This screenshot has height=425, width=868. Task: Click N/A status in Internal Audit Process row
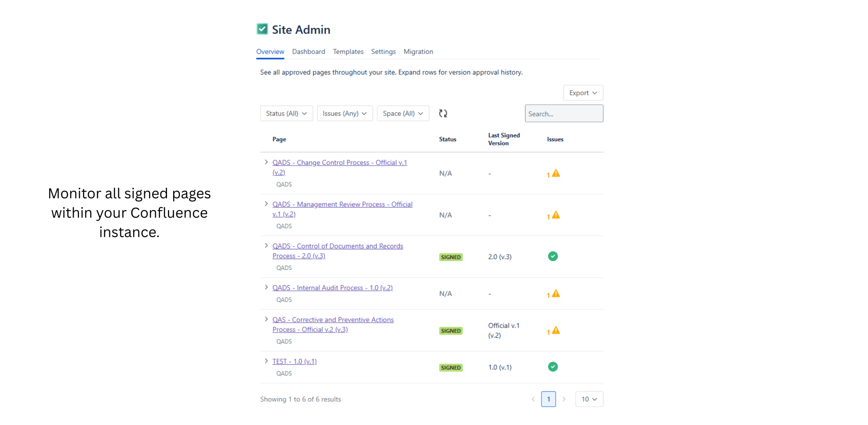[x=445, y=294]
